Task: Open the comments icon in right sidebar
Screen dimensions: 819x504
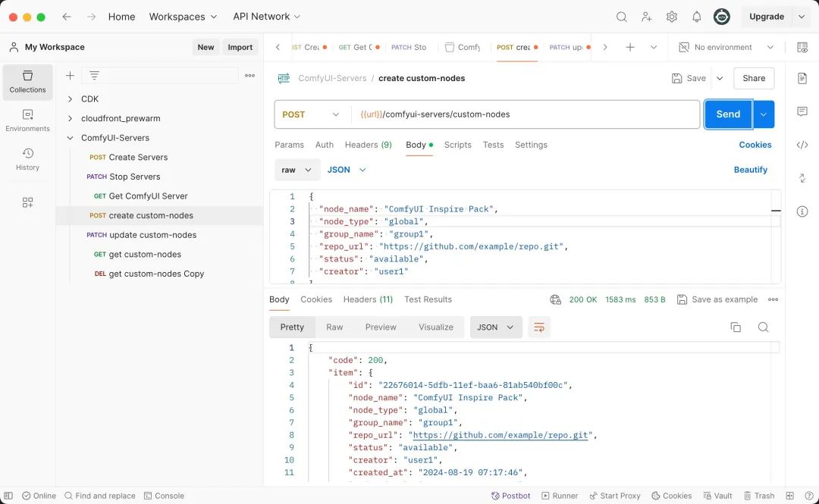Action: click(802, 111)
